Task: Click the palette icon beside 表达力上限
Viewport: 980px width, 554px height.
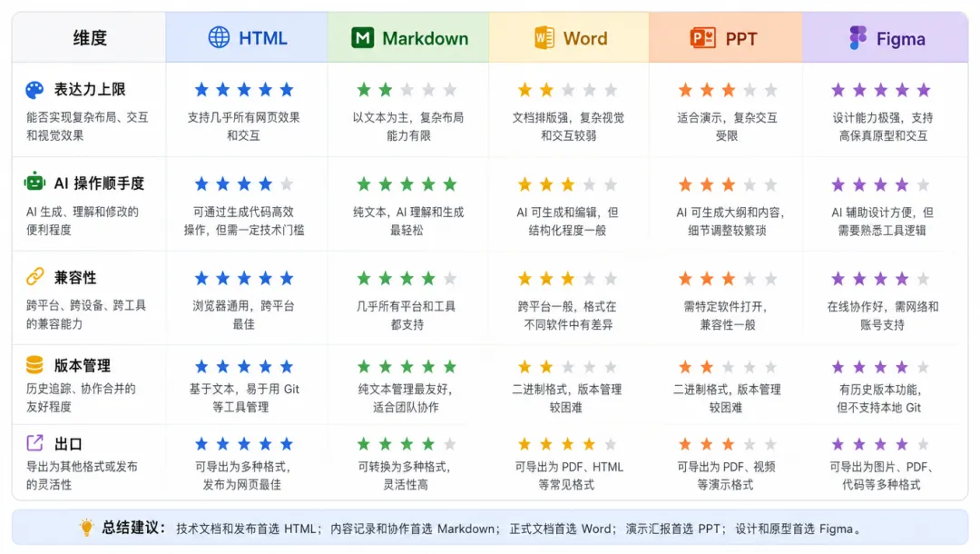Action: (x=35, y=90)
